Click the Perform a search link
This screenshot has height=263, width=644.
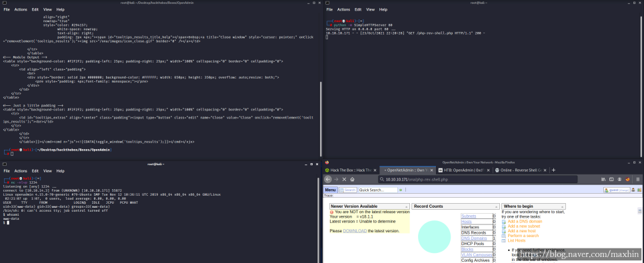[523, 236]
